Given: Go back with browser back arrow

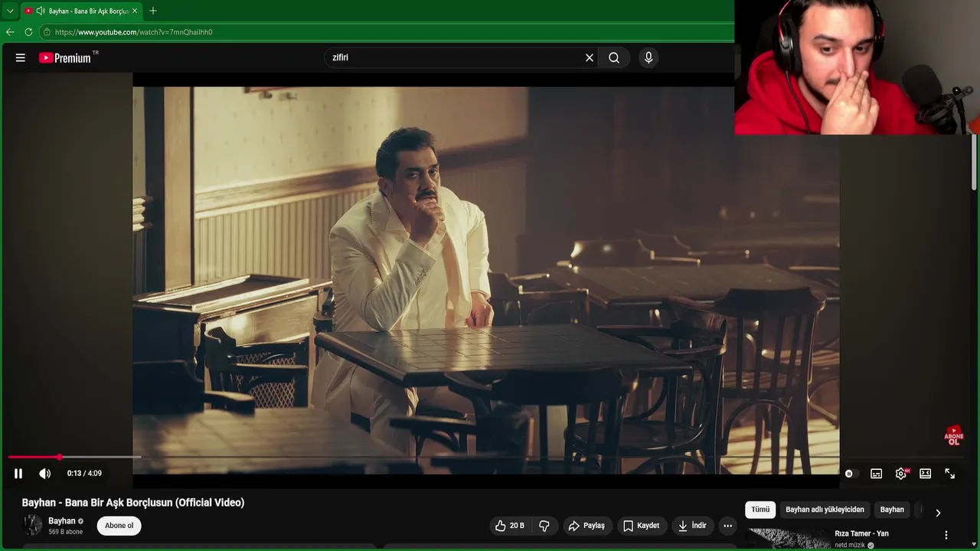Looking at the screenshot, I should pyautogui.click(x=10, y=32).
